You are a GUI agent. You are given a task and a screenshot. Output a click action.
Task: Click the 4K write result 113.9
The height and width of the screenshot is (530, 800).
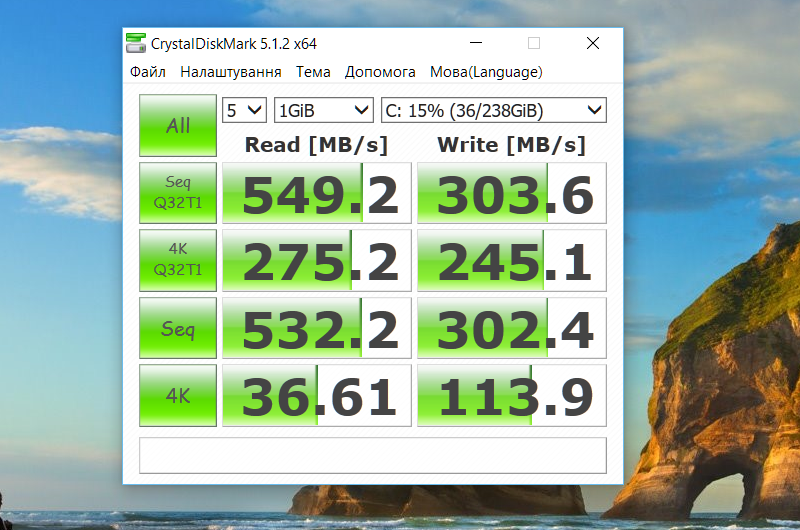512,395
